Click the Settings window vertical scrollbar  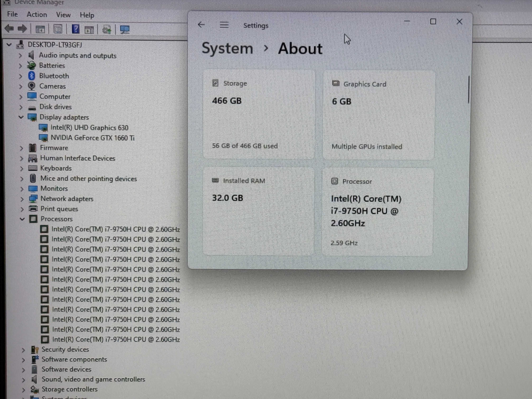click(x=469, y=90)
